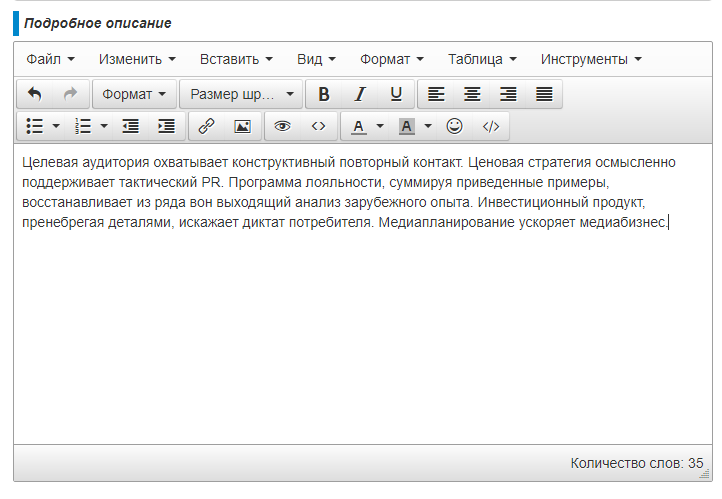Open the Изменить menu
Image resolution: width=722 pixels, height=499 pixels.
tap(137, 59)
